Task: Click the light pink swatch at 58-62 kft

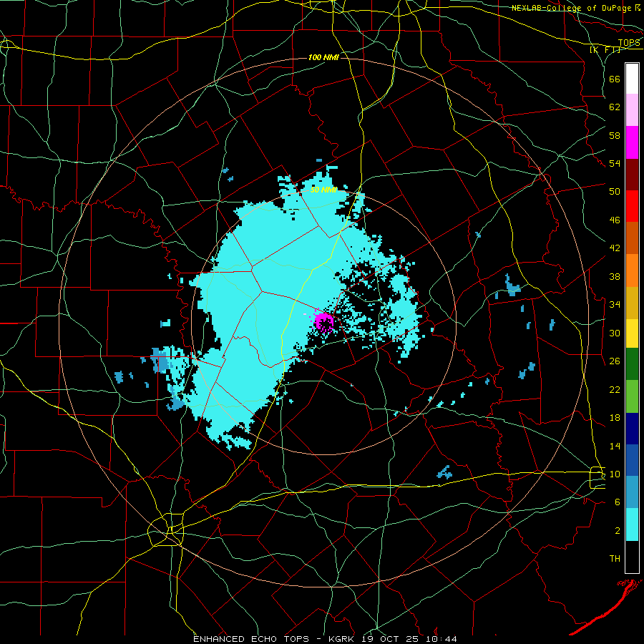Action: (x=632, y=110)
